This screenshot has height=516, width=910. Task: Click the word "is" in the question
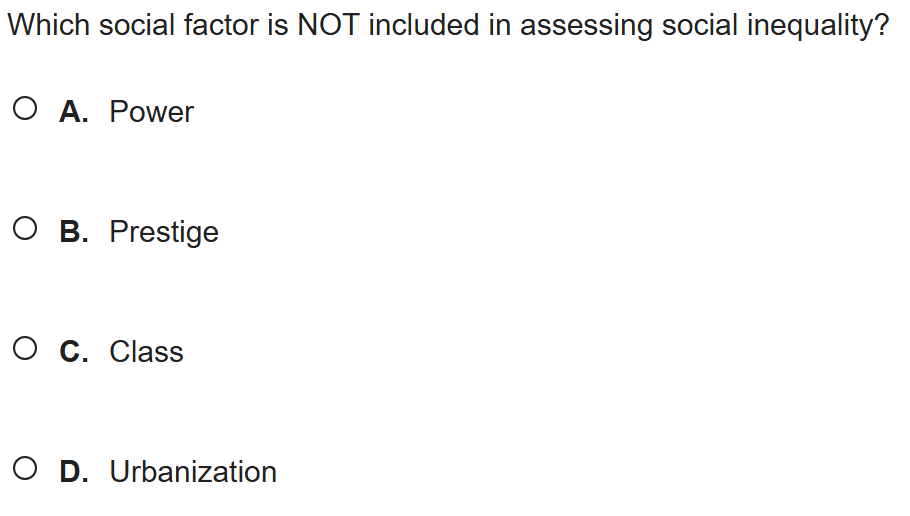click(x=277, y=26)
